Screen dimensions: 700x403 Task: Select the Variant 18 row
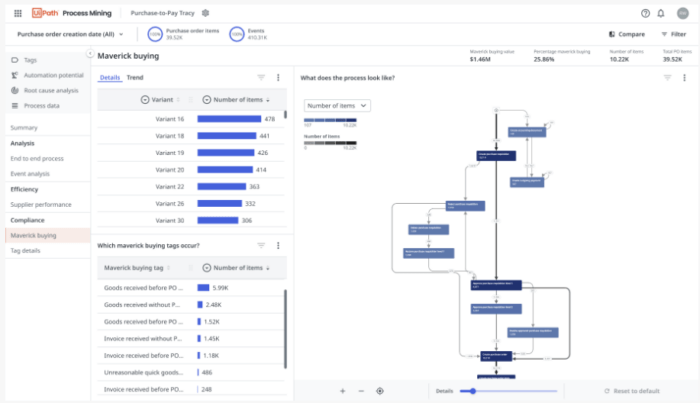coord(191,136)
